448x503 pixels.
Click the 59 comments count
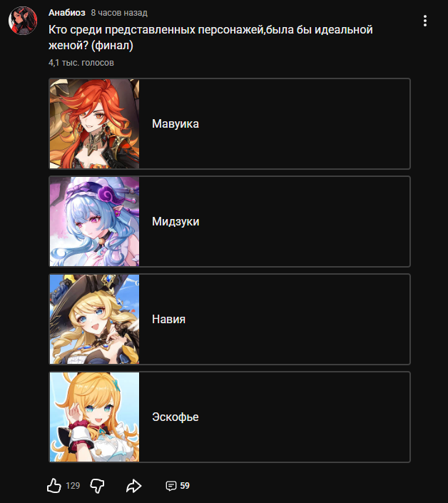coord(185,486)
